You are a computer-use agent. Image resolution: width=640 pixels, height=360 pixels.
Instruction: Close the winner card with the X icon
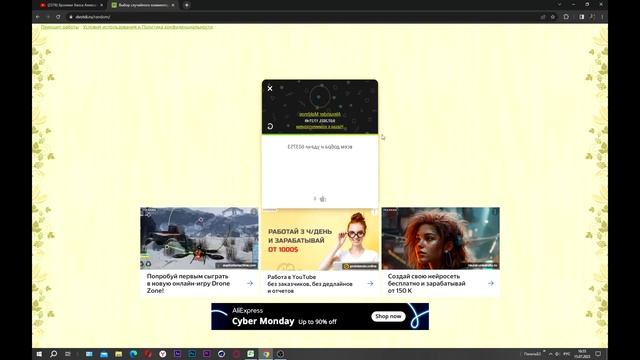tap(270, 88)
